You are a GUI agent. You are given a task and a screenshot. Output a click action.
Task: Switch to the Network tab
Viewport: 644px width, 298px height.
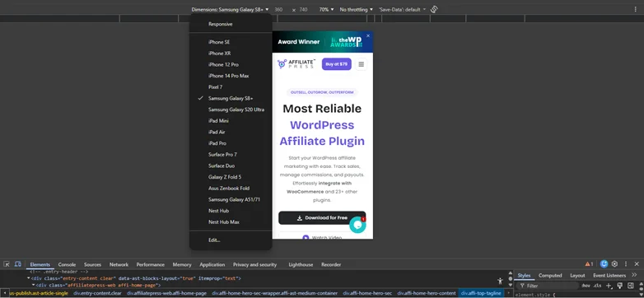tap(119, 265)
